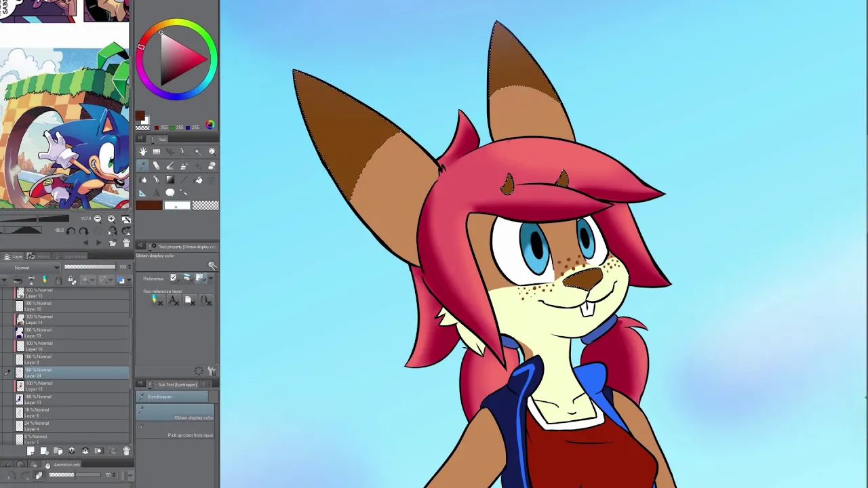Select Pick up color from layer sub tool
Screen dimensions: 868x488
(175, 430)
